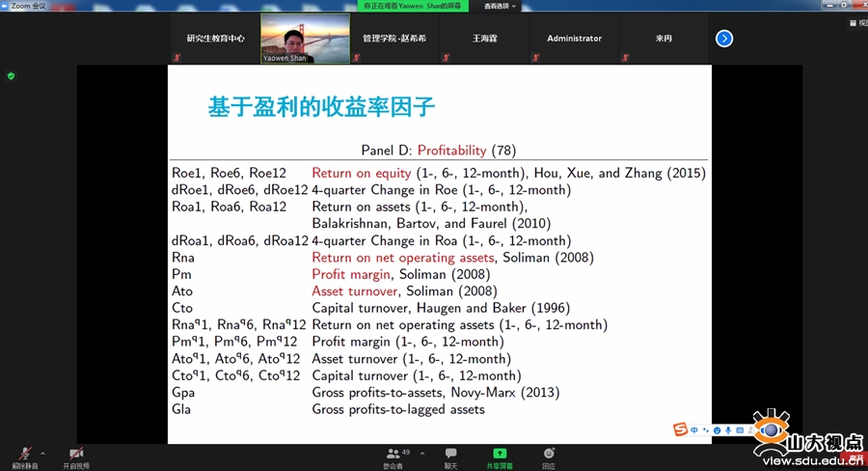Image resolution: width=868 pixels, height=471 pixels.
Task: Click the green encryption shield icon
Action: (x=11, y=75)
